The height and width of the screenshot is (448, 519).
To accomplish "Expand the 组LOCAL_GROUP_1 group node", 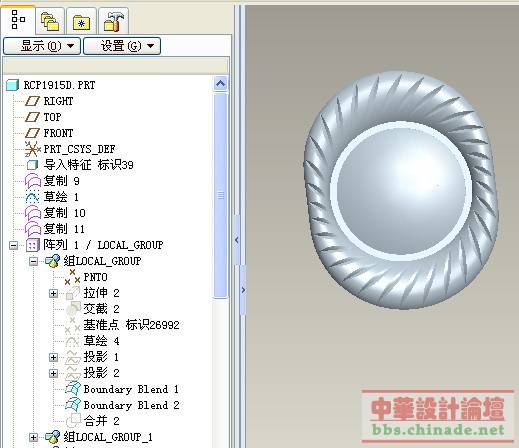I will coord(33,437).
